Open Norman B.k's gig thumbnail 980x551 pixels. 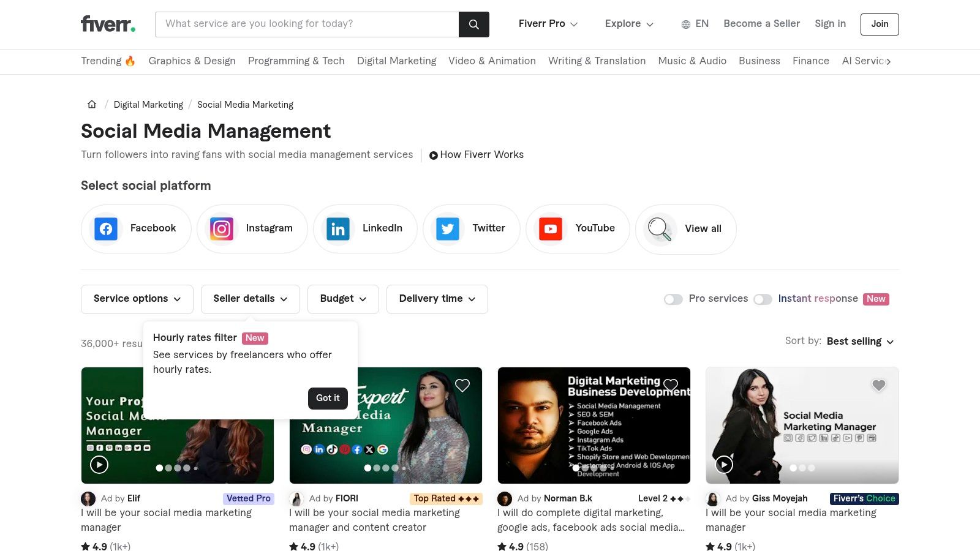[594, 425]
